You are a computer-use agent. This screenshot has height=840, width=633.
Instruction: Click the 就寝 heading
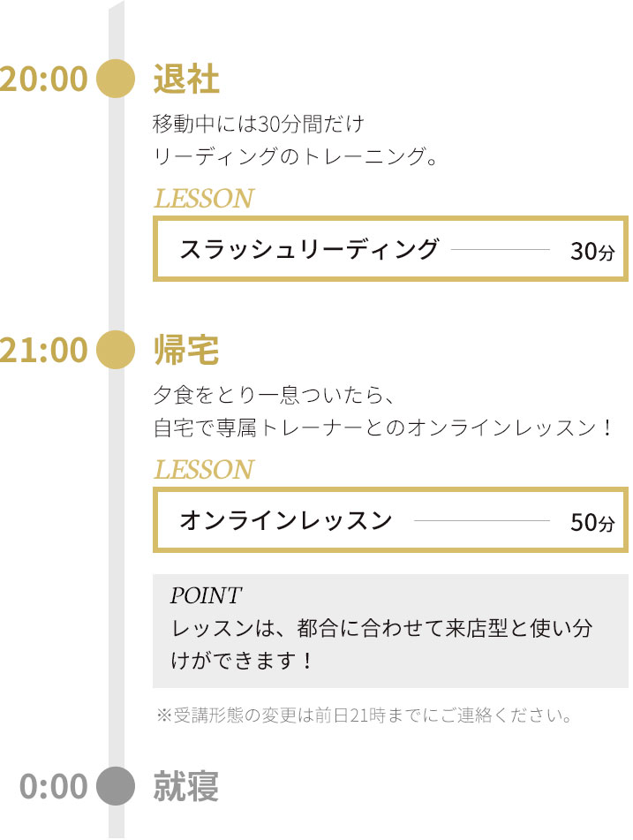coord(186,786)
